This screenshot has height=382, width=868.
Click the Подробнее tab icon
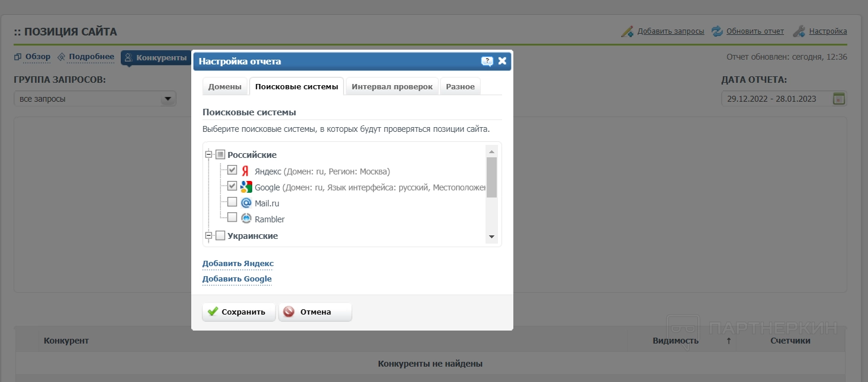click(x=62, y=57)
